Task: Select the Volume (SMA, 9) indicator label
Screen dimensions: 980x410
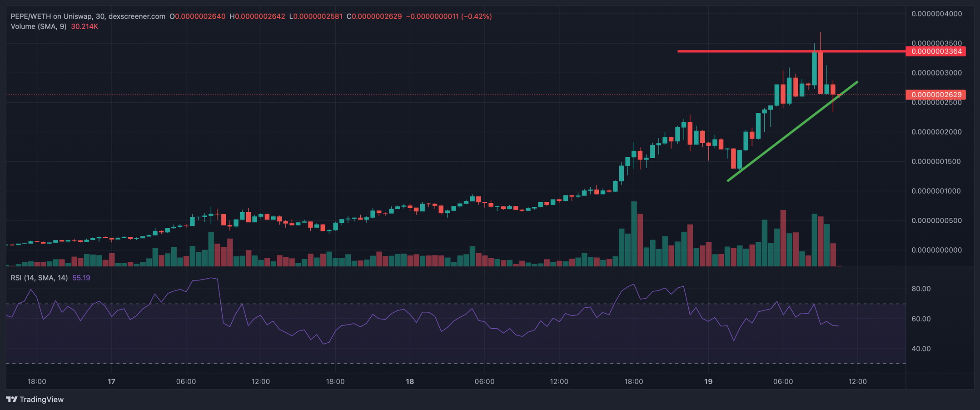Action: pyautogui.click(x=39, y=26)
